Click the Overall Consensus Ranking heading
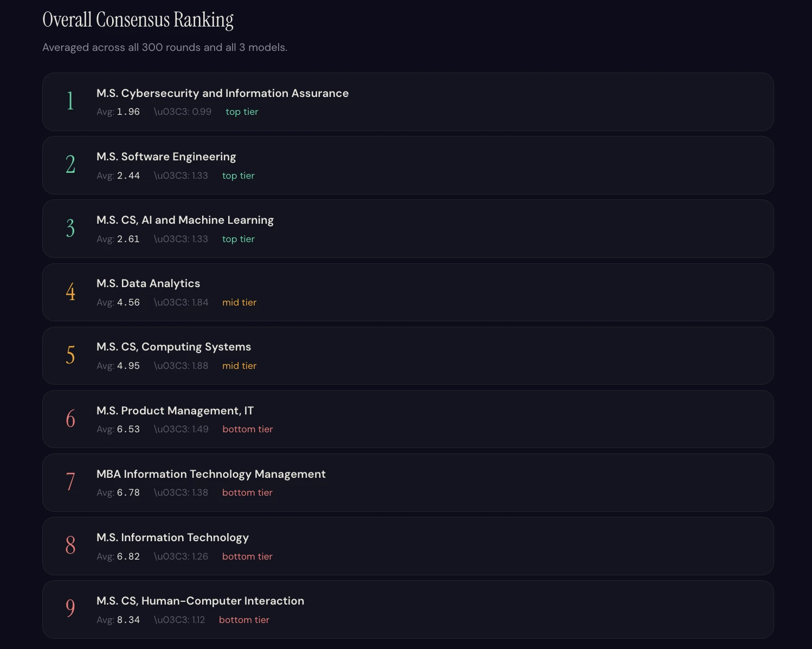 point(138,20)
